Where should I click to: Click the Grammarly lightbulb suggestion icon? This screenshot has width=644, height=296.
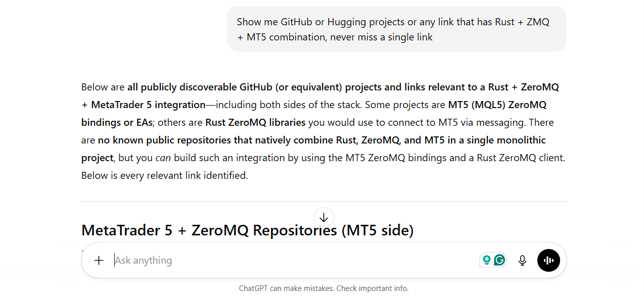pyautogui.click(x=487, y=260)
